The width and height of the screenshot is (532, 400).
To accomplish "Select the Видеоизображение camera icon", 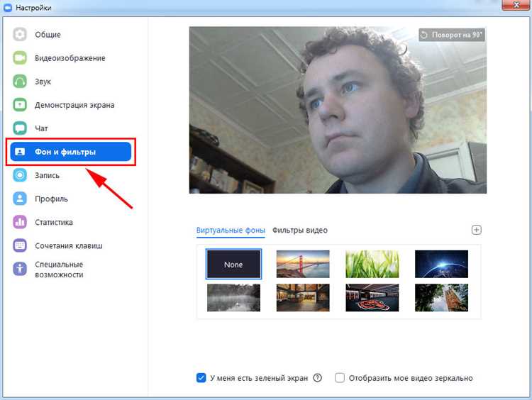I will (20, 58).
